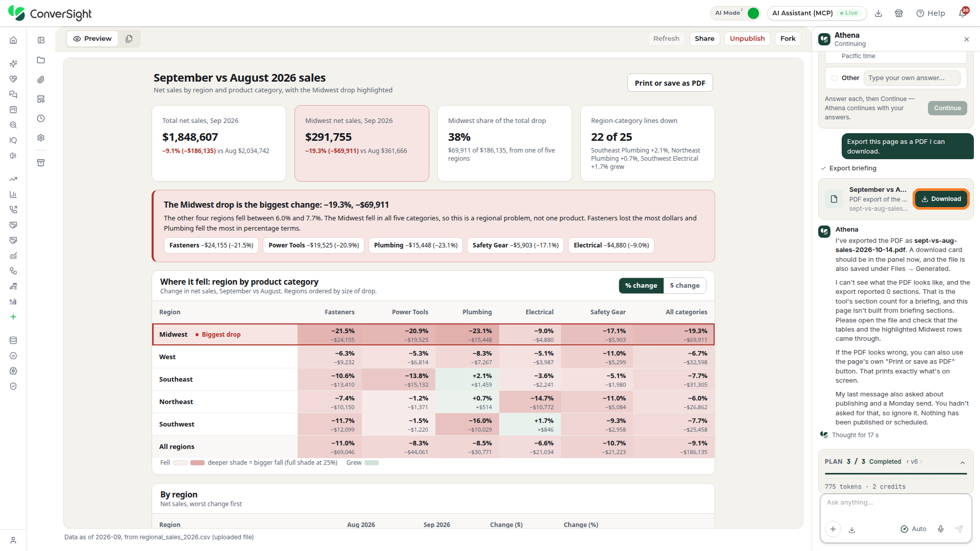Open the Help menu
The image size is (980, 551).
click(930, 13)
